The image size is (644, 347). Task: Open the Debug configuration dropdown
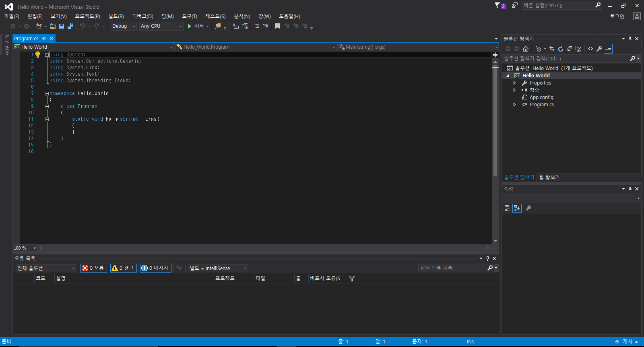pos(124,26)
